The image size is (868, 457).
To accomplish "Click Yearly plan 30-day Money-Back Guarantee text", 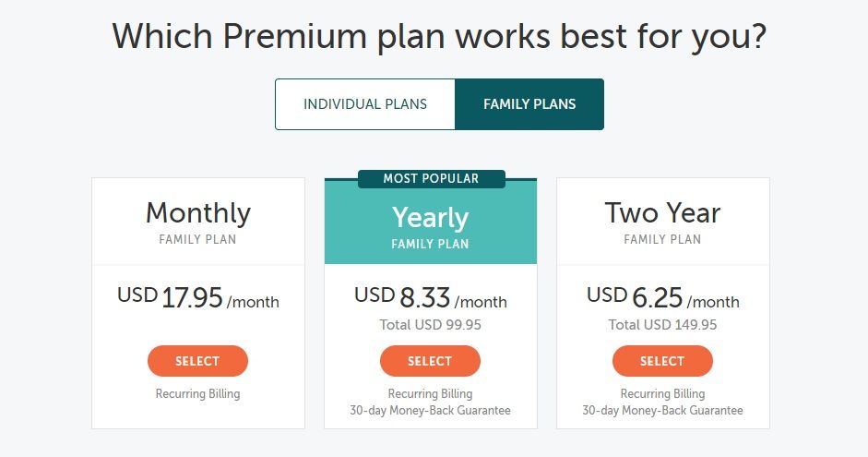I will click(x=430, y=411).
